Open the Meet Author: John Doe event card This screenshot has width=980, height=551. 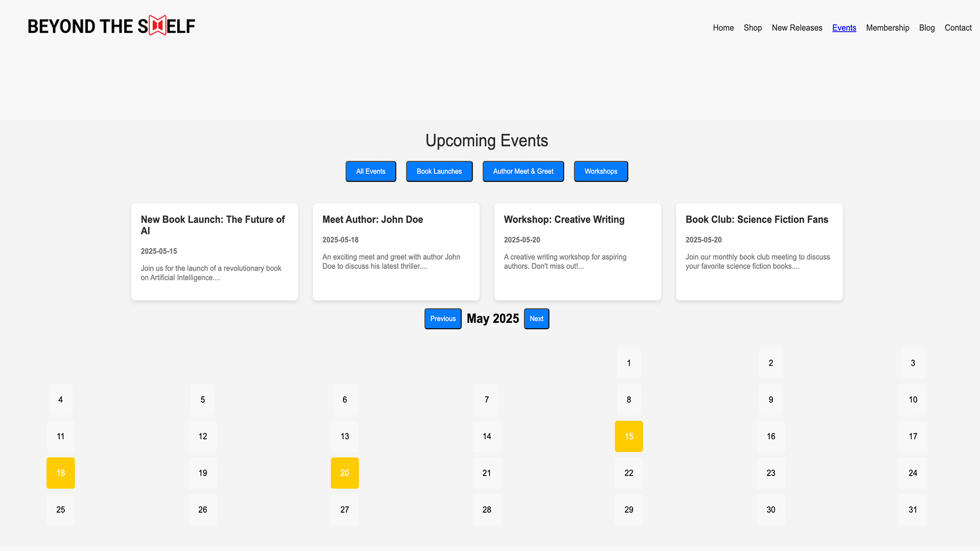pyautogui.click(x=396, y=252)
